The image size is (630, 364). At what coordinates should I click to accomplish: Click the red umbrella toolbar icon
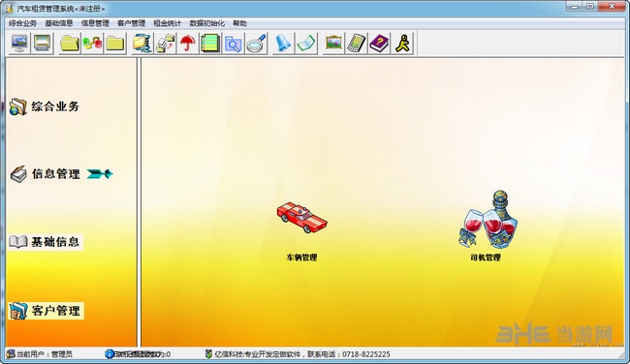pos(187,44)
